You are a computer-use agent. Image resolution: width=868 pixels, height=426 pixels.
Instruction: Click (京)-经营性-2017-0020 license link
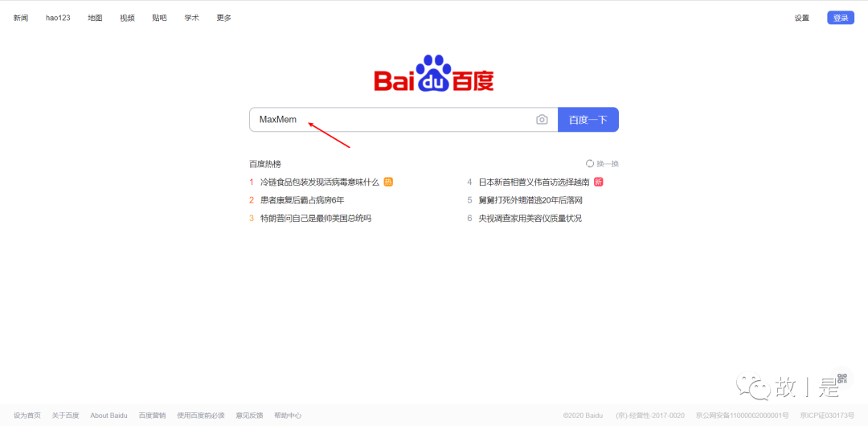click(650, 416)
